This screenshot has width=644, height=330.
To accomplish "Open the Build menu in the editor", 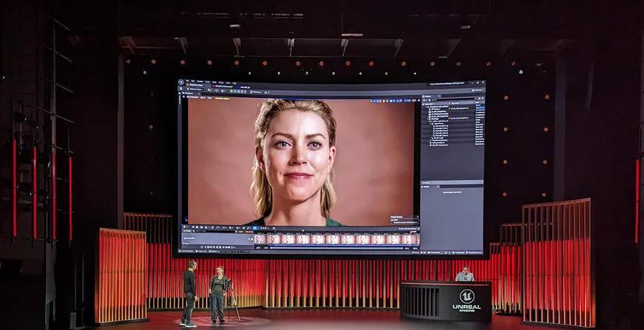I will pos(215,82).
